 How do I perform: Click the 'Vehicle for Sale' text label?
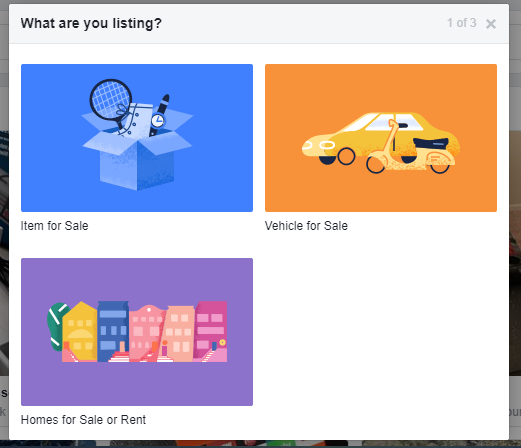[306, 226]
